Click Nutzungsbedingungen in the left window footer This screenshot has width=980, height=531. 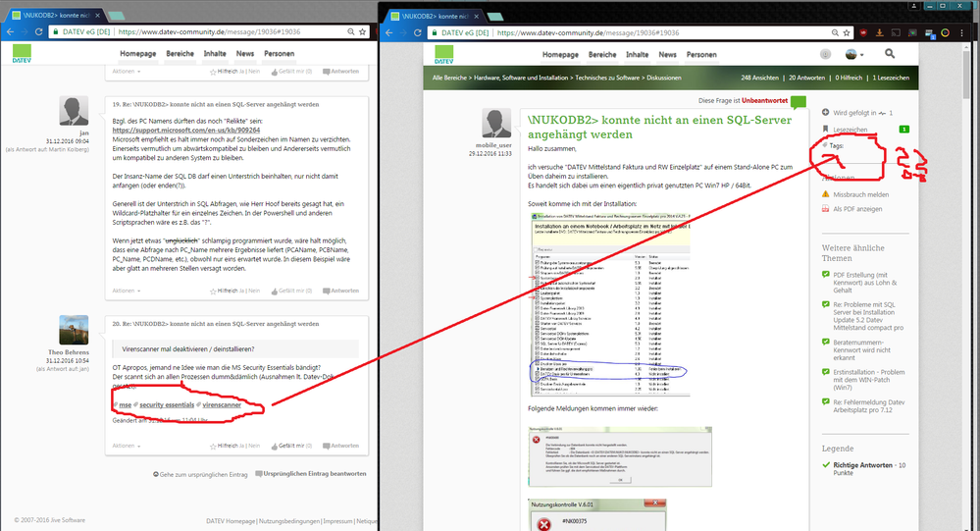289,521
